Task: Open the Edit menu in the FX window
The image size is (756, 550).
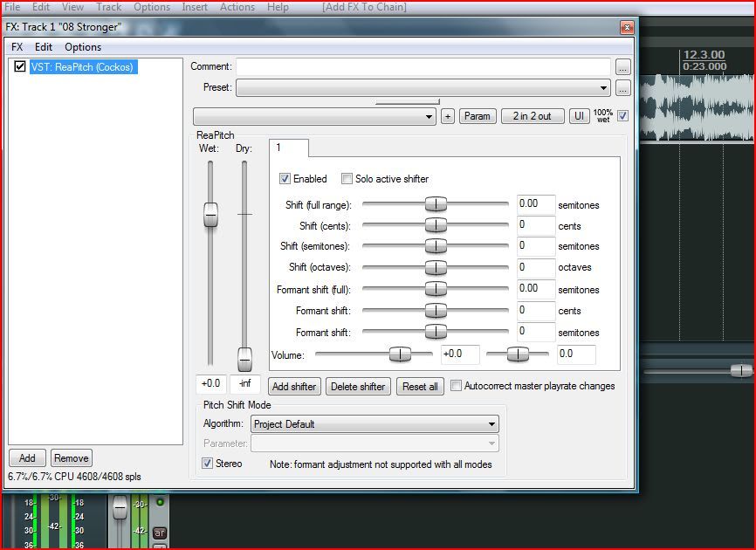Action: click(44, 47)
